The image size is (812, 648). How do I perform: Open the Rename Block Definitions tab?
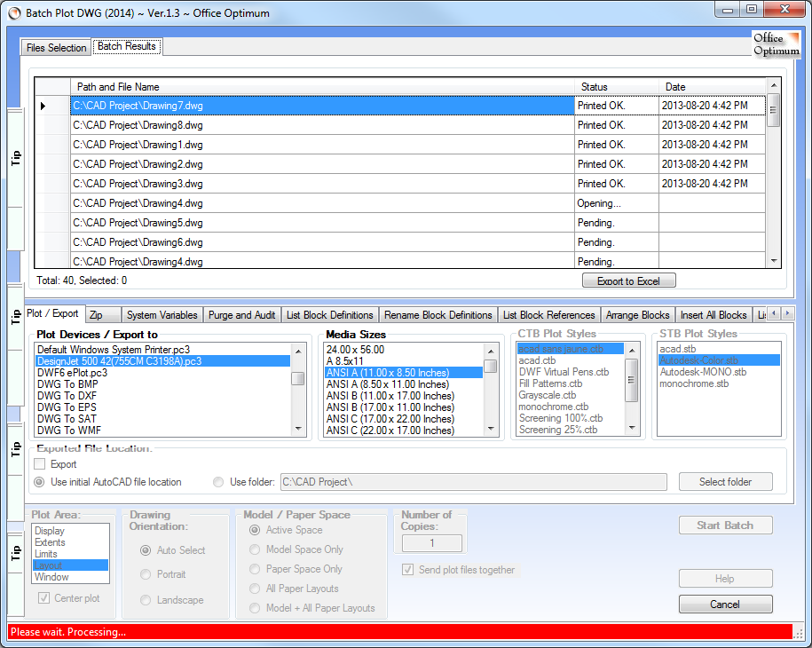(x=438, y=315)
